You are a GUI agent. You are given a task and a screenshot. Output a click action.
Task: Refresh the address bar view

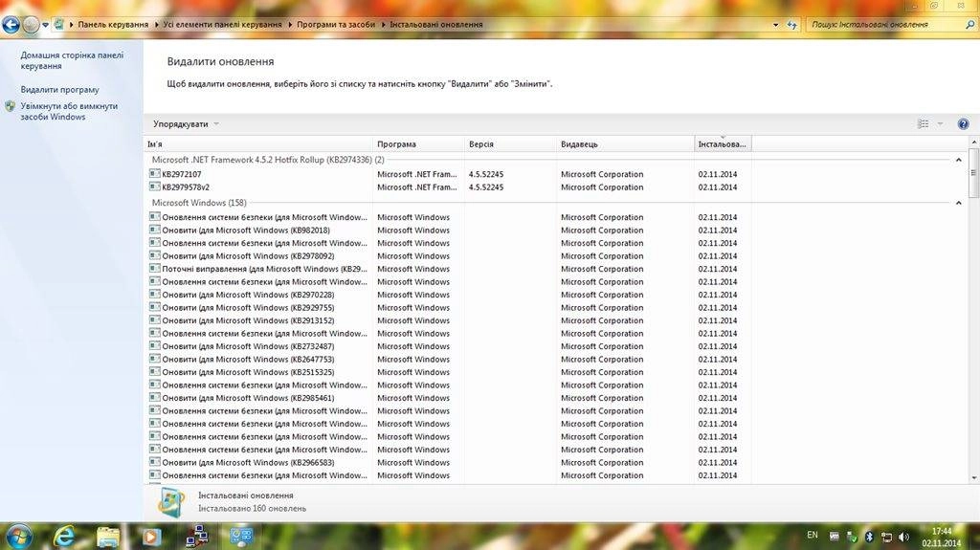791,25
